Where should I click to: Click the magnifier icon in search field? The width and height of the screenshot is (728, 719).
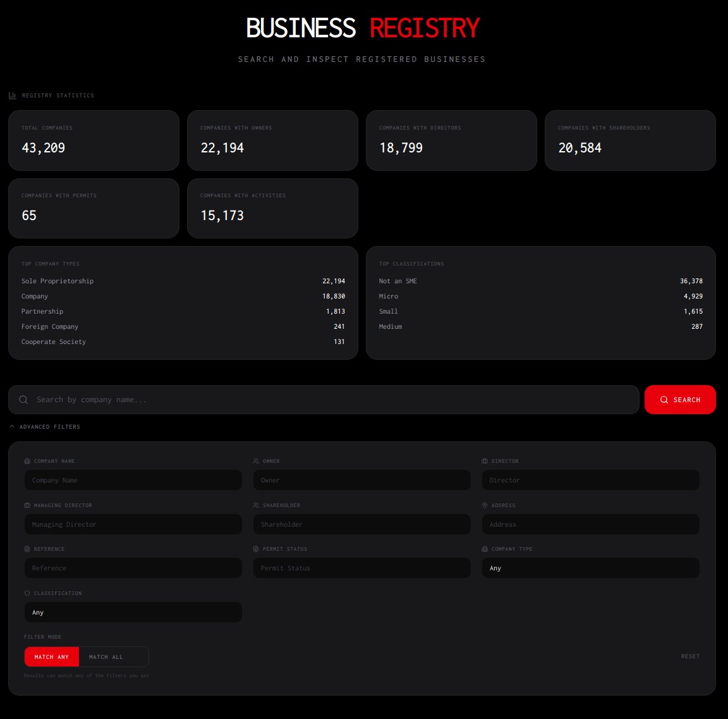[x=23, y=400]
